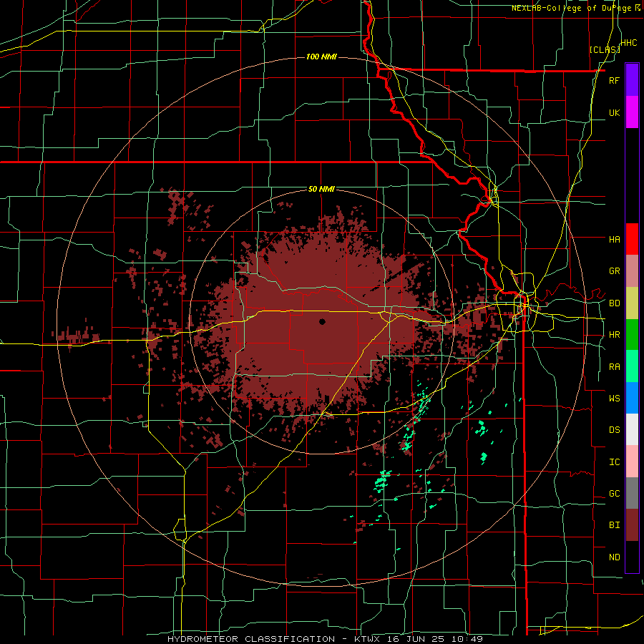The width and height of the screenshot is (644, 644).
Task: Click the HA legend label
Action: tap(614, 239)
